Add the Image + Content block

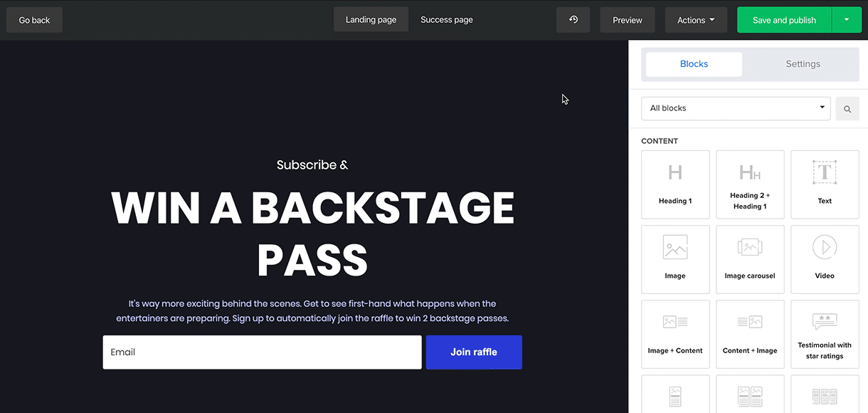click(675, 333)
